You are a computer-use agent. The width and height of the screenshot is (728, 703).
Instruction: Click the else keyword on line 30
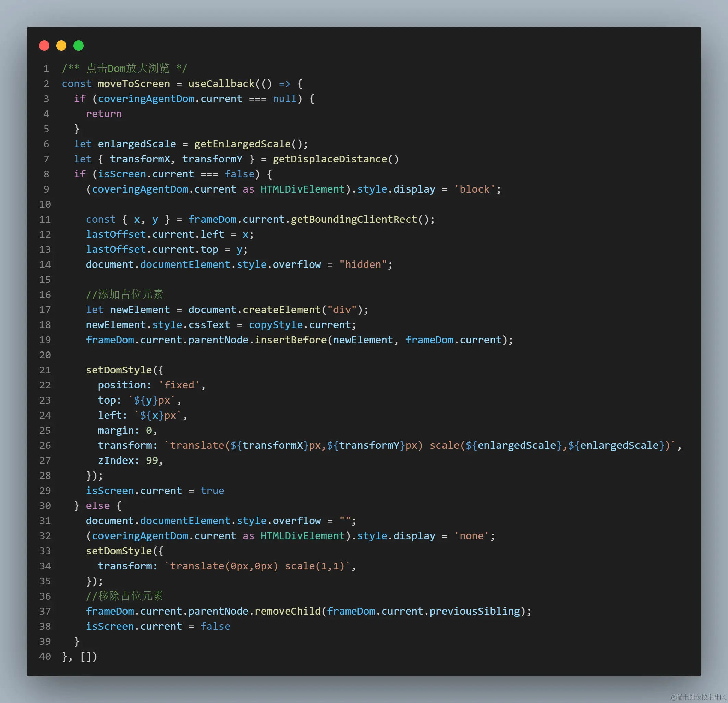(x=97, y=506)
